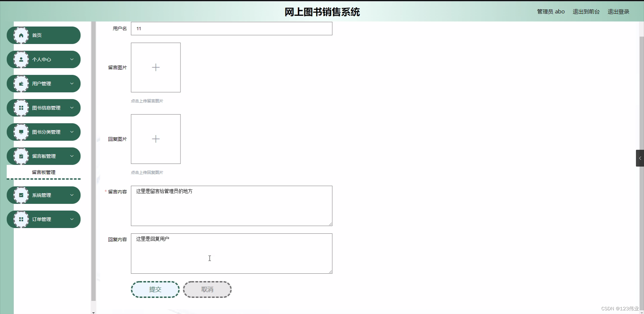The image size is (644, 314).
Task: Expand the 系统管理 menu chevron
Action: tap(72, 195)
